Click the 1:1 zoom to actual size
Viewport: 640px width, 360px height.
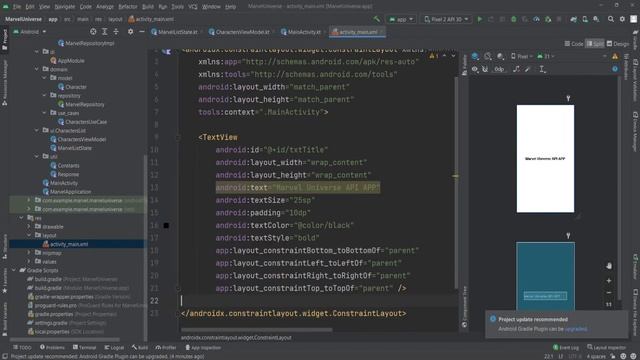609,304
